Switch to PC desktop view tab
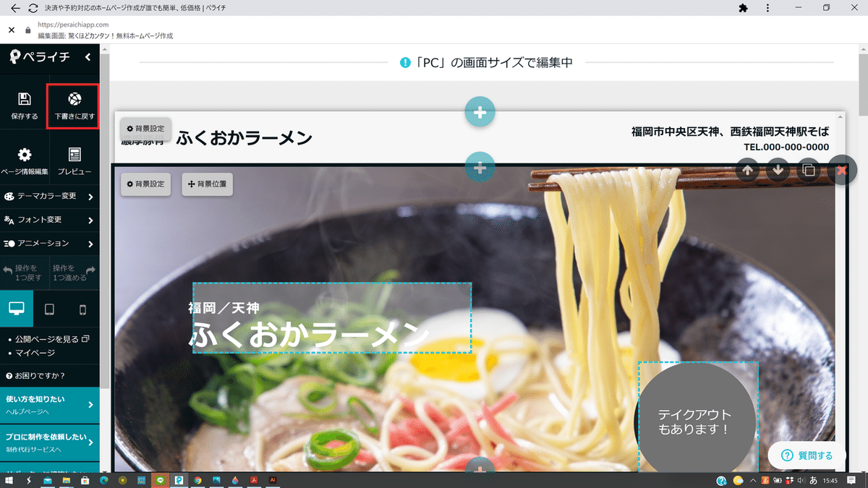The width and height of the screenshot is (868, 488). [x=17, y=309]
